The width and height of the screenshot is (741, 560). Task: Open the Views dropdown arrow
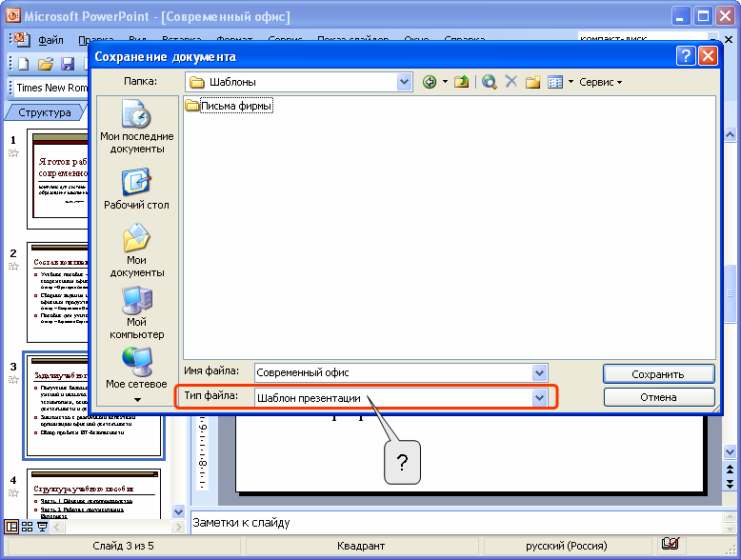(x=571, y=82)
